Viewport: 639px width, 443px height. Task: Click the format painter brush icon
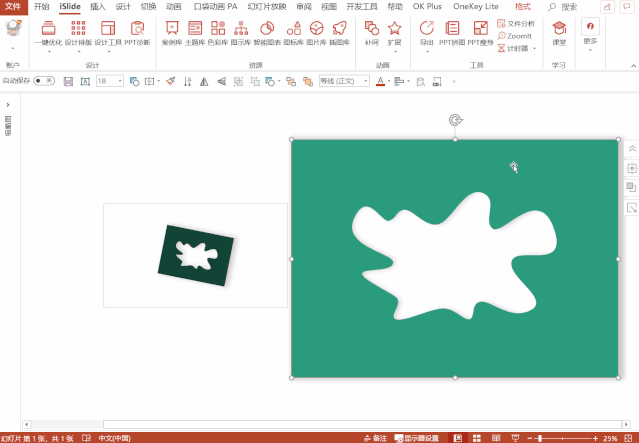pos(171,82)
